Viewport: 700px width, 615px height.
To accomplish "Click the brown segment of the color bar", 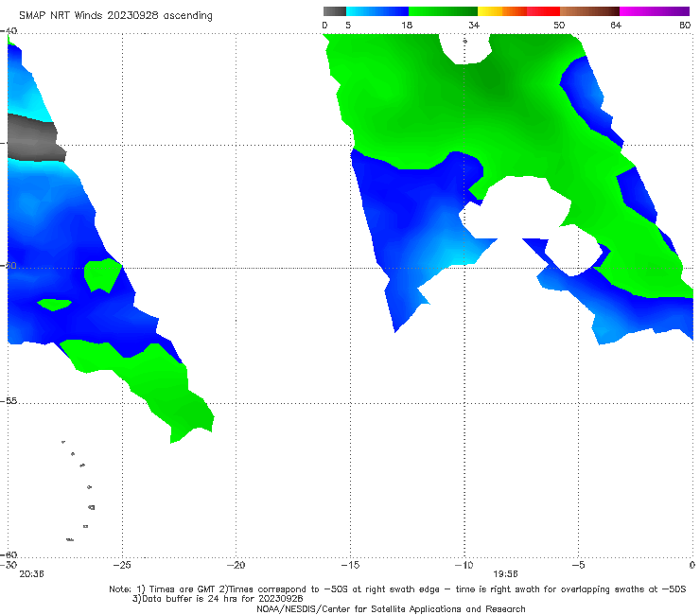I will 589,11.
